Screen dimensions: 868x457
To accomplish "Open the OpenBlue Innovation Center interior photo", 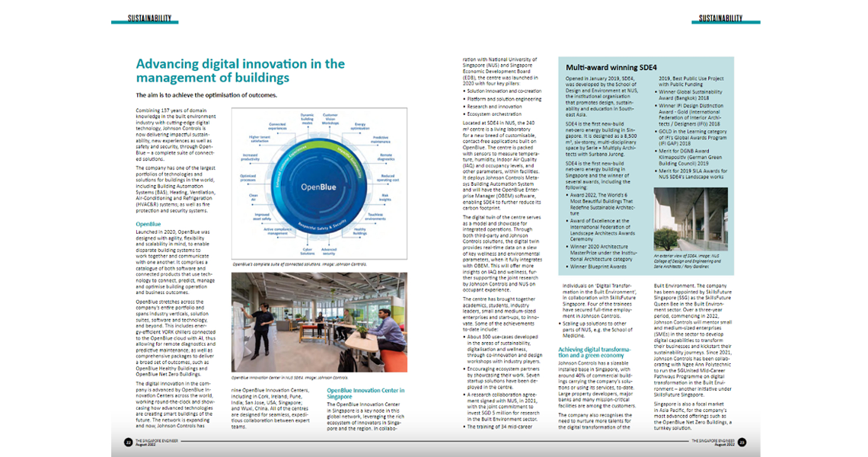I will point(319,321).
